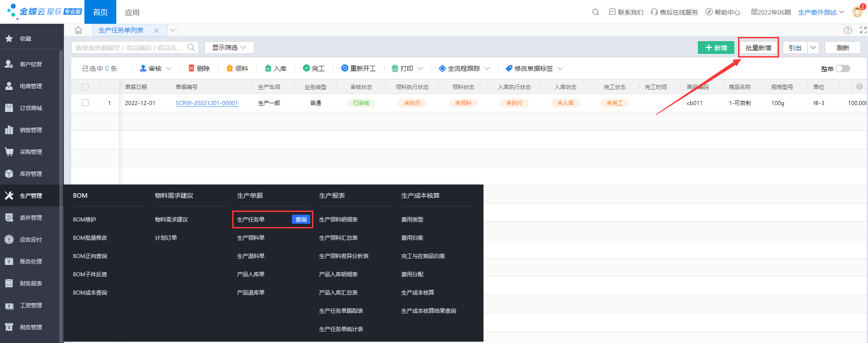The width and height of the screenshot is (868, 343).
Task: Click the 引出 button
Action: [x=795, y=47]
